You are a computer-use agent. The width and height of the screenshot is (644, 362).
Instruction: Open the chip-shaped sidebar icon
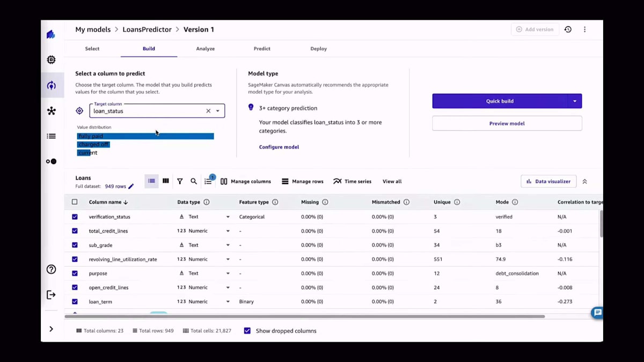point(51,60)
